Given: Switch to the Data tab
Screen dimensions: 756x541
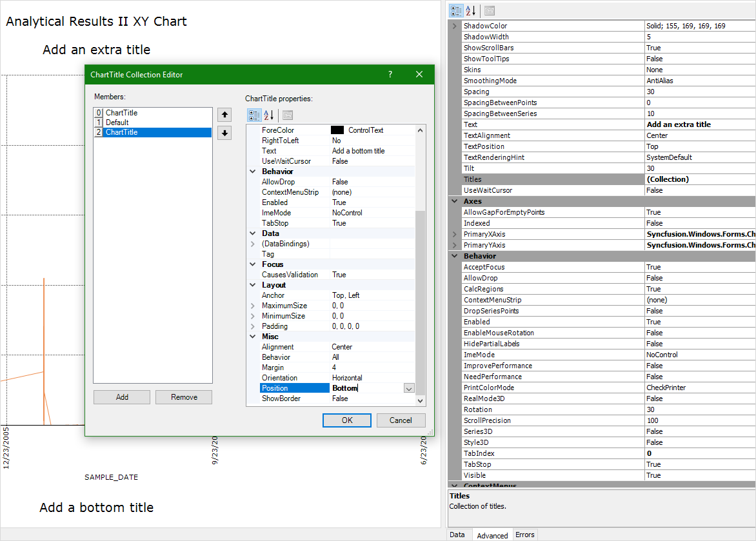Looking at the screenshot, I should pyautogui.click(x=457, y=535).
